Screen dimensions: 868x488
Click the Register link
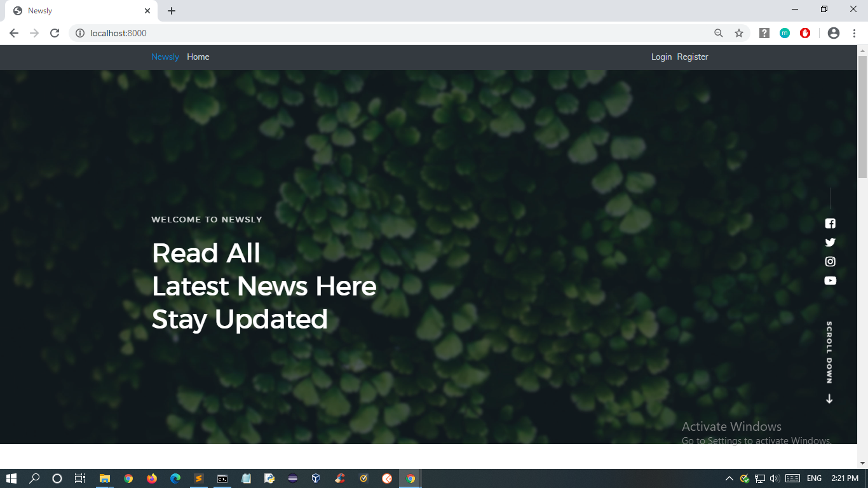click(x=693, y=57)
